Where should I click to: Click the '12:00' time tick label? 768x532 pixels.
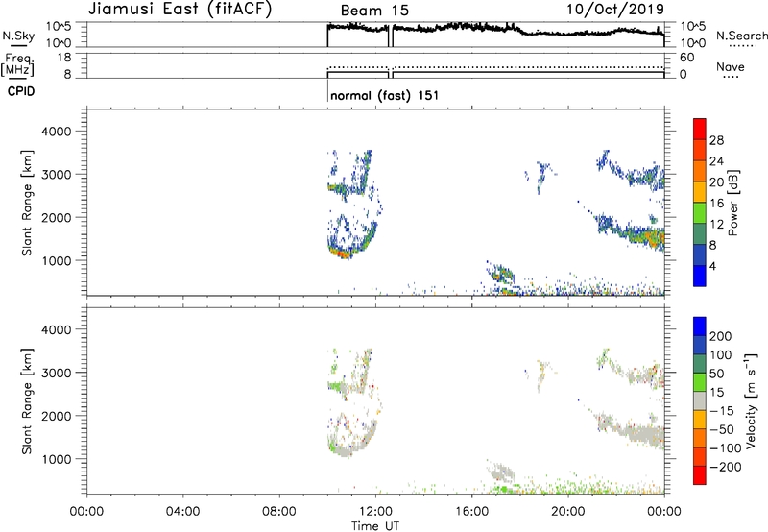pos(375,512)
